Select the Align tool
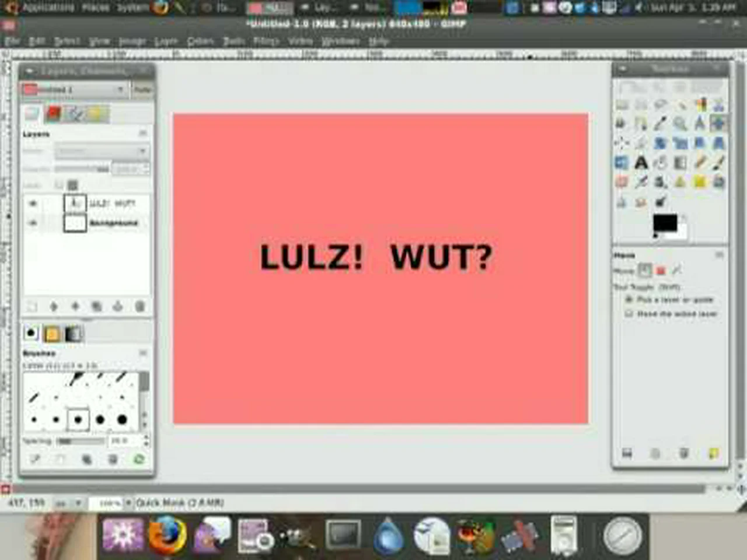 (622, 143)
